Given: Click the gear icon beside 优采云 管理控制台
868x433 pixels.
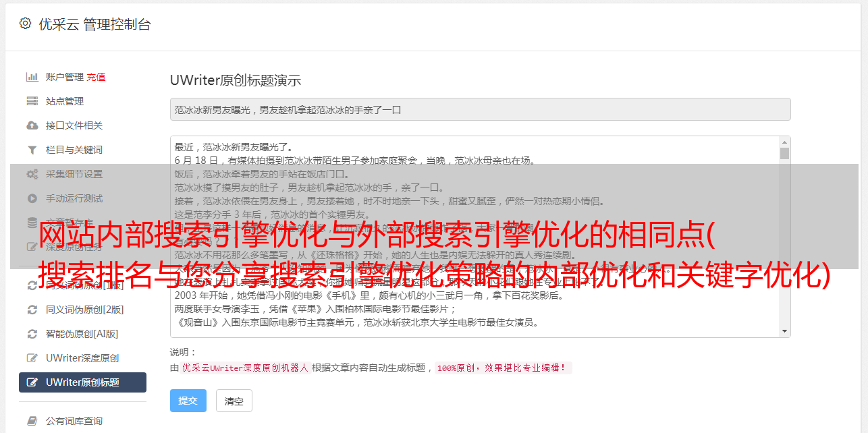Looking at the screenshot, I should (x=25, y=24).
